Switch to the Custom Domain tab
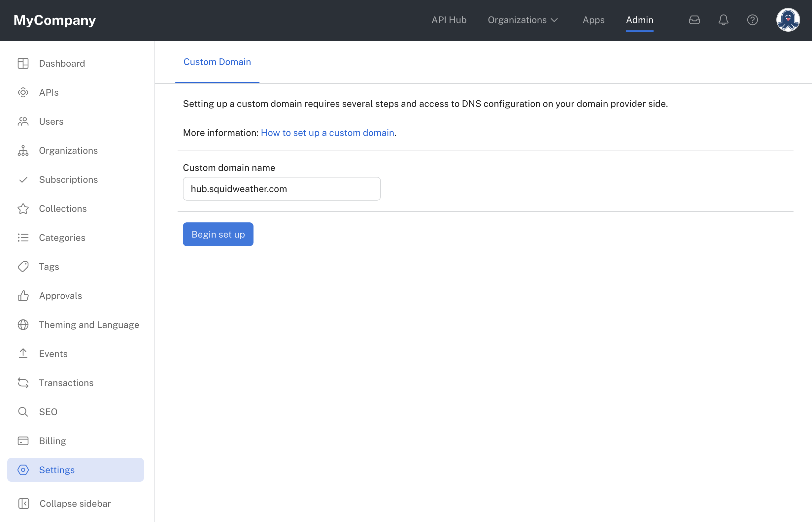This screenshot has width=812, height=522. 217,62
